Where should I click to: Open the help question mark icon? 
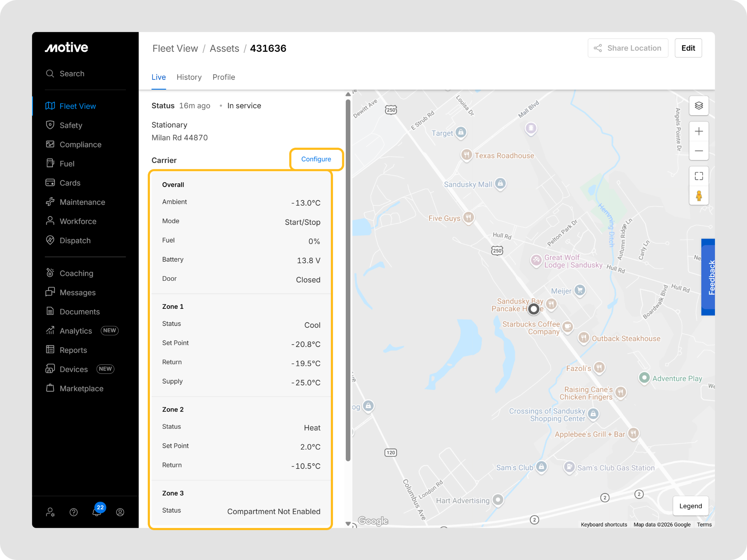[74, 512]
